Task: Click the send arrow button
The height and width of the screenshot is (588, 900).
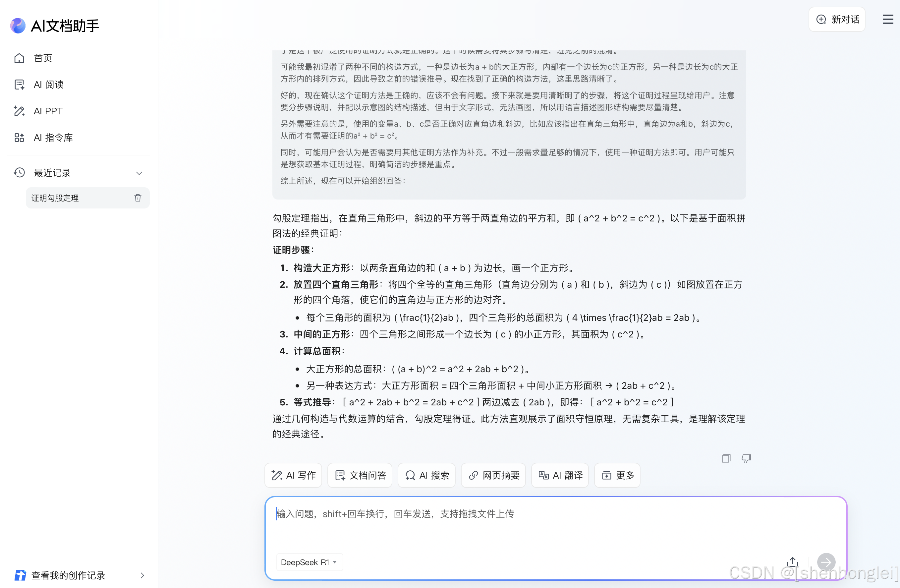Action: coord(826,562)
